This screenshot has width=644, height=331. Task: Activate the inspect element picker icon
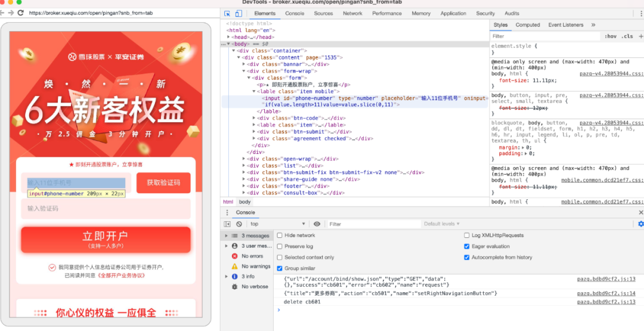227,14
